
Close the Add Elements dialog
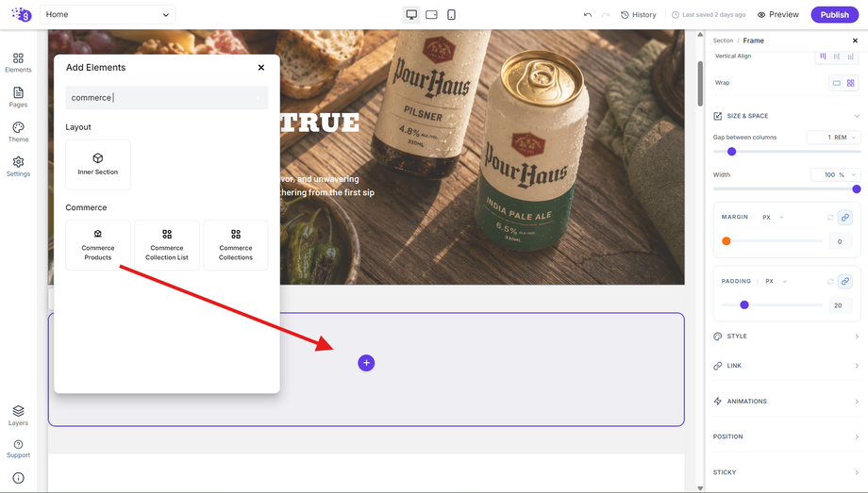pyautogui.click(x=261, y=68)
